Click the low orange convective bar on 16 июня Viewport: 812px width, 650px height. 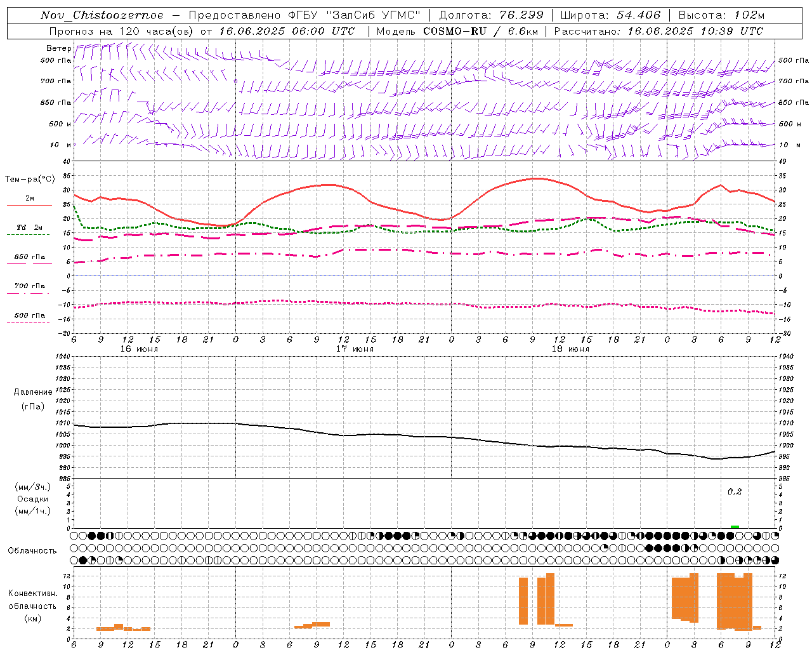123,628
